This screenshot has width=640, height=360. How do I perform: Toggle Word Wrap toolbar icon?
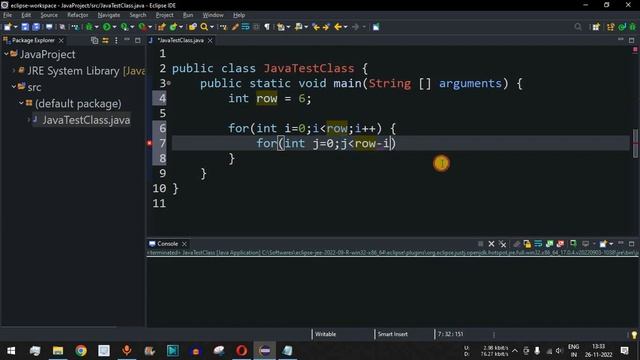coord(245,27)
